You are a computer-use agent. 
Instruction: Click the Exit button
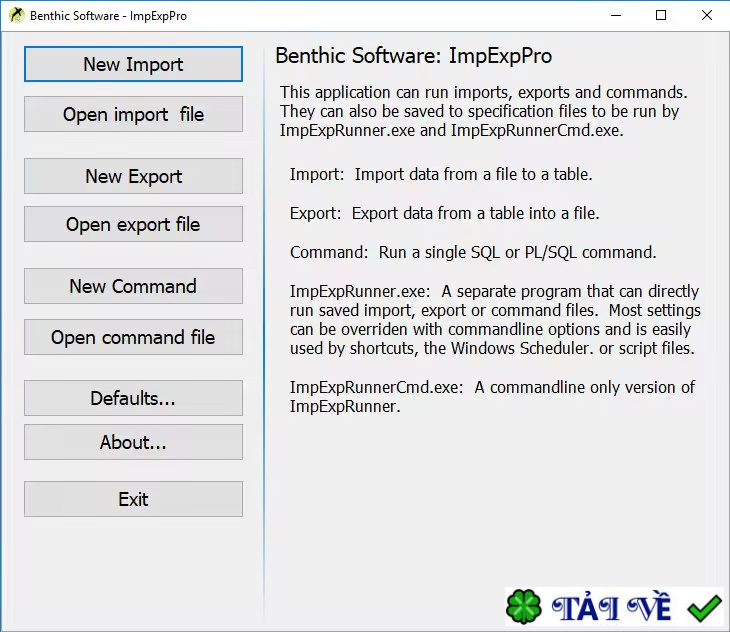pos(133,499)
